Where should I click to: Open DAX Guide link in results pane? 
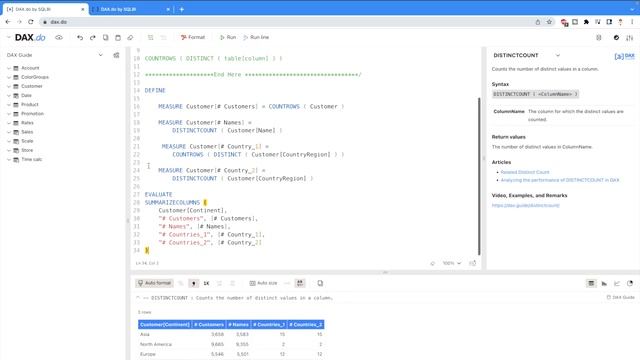[x=620, y=297]
